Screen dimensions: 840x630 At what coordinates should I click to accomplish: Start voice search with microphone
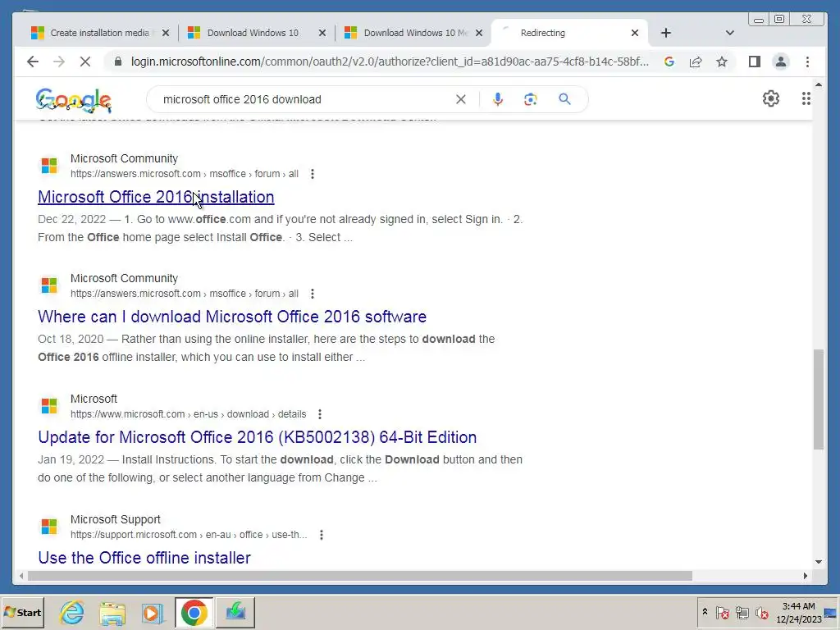(x=498, y=99)
